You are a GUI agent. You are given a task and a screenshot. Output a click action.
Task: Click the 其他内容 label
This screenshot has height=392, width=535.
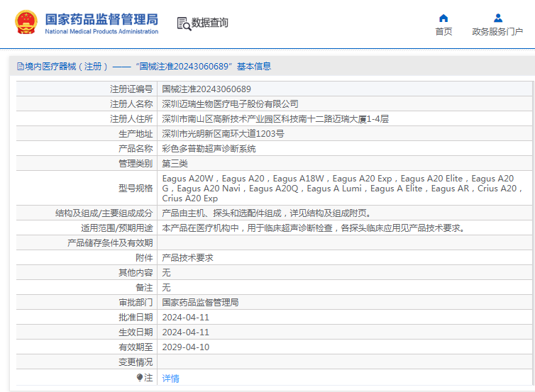136,273
